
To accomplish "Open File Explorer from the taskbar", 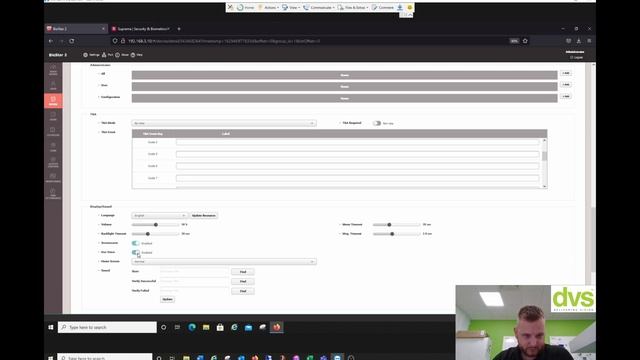I will (x=206, y=327).
